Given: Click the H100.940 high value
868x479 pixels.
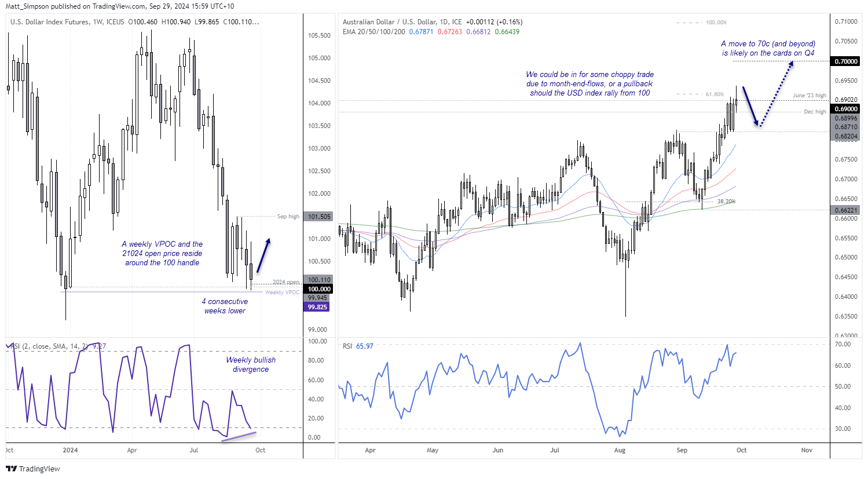Looking at the screenshot, I should (x=176, y=22).
